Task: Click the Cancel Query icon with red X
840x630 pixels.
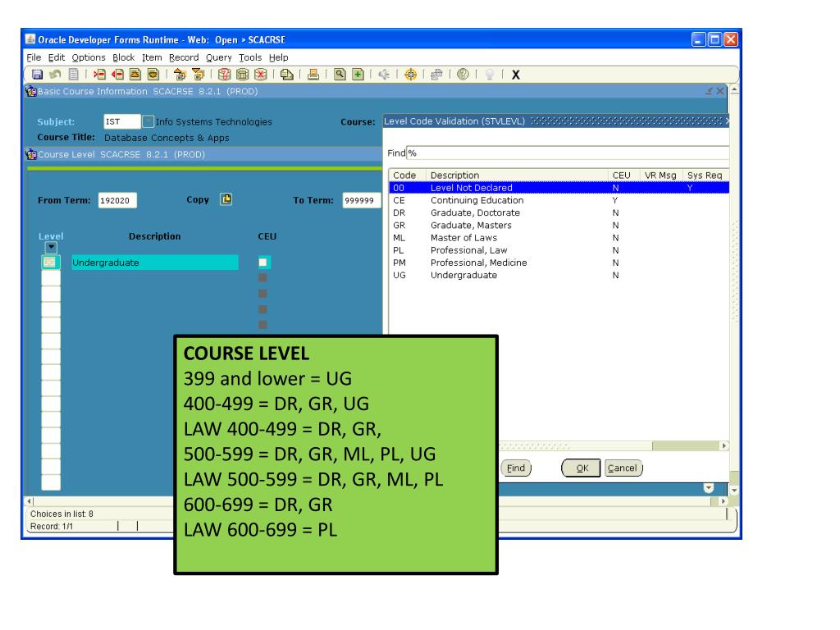Action: (x=261, y=75)
